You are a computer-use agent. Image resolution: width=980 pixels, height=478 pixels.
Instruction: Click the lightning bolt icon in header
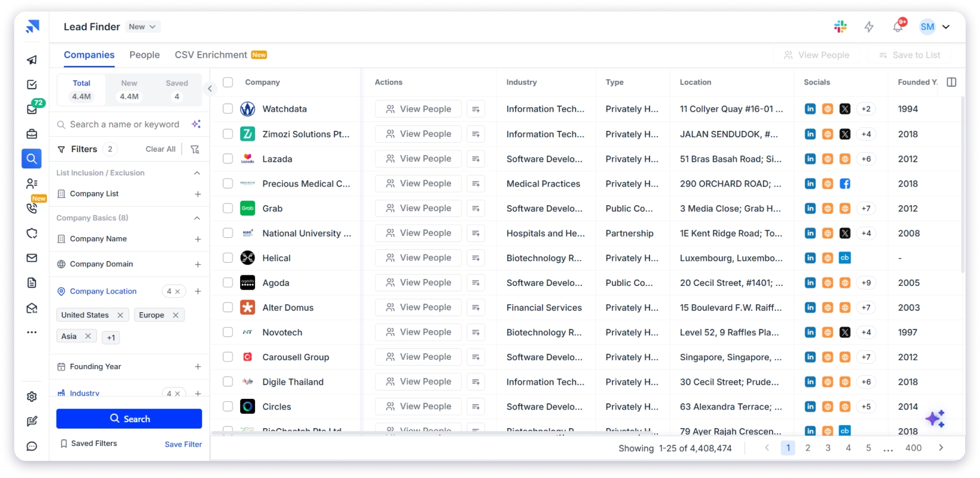pyautogui.click(x=869, y=27)
